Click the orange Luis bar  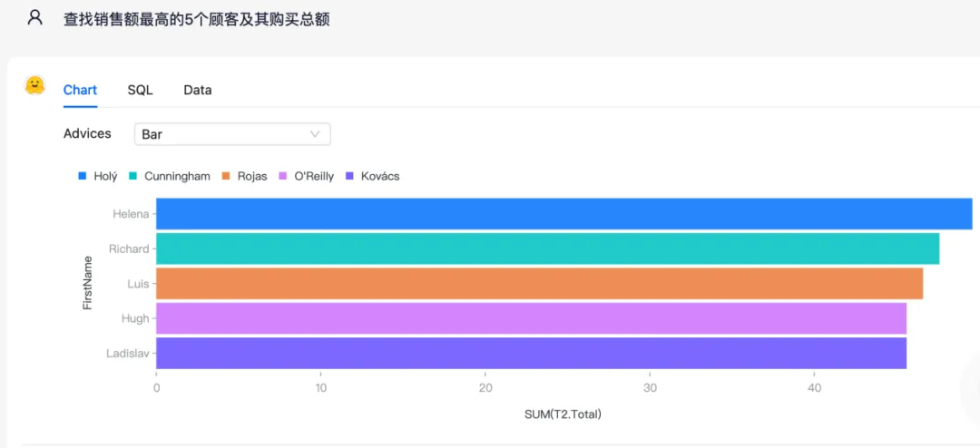tap(539, 284)
